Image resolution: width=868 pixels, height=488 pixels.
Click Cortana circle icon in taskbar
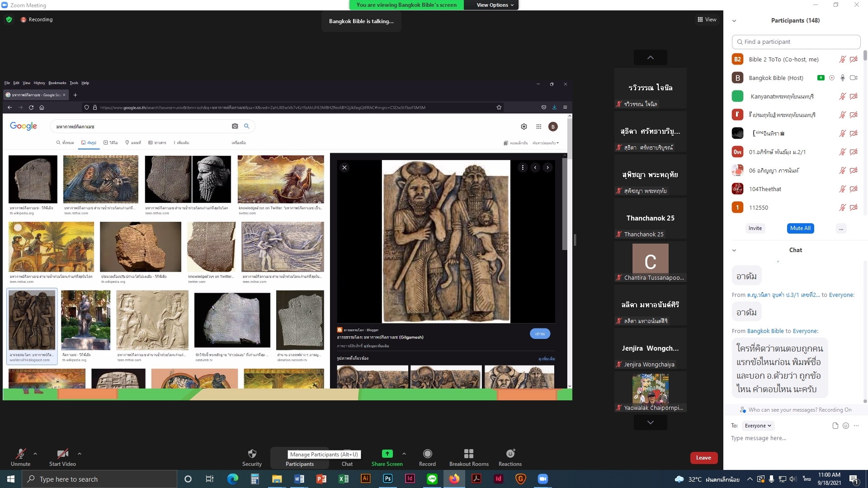[188, 479]
